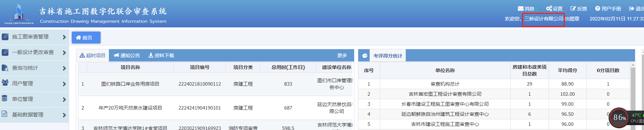Expand 一般设计更改审查 menu chevron

tap(64, 53)
